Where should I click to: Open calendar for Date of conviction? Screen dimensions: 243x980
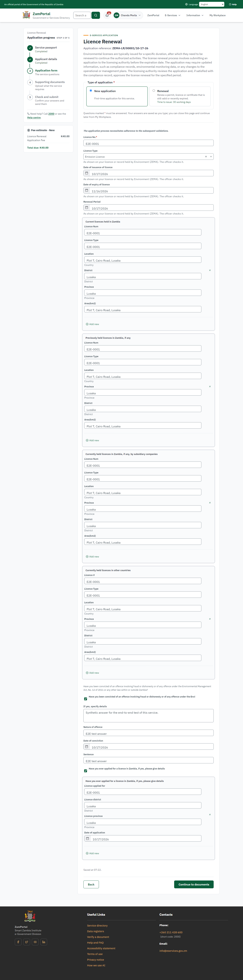86,746
